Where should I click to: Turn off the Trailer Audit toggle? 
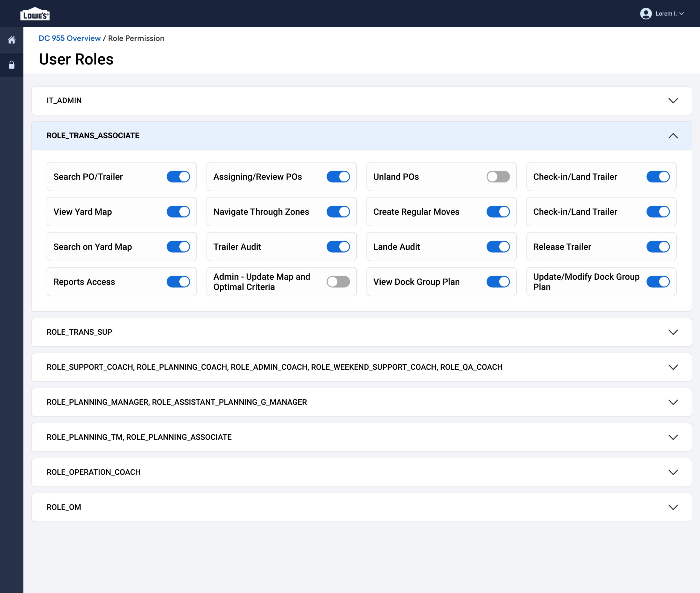(x=338, y=246)
